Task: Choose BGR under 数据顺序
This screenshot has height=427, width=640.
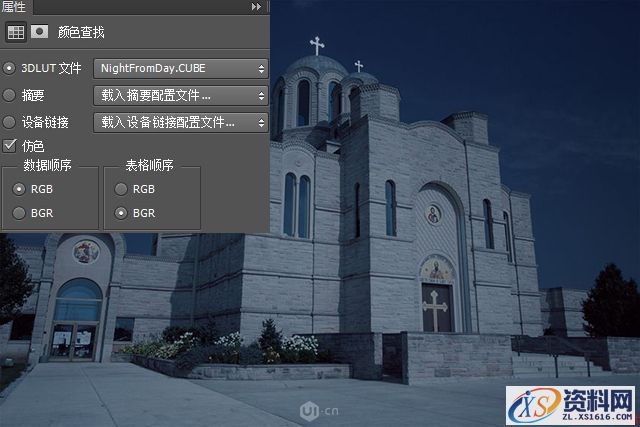Action: click(x=19, y=213)
